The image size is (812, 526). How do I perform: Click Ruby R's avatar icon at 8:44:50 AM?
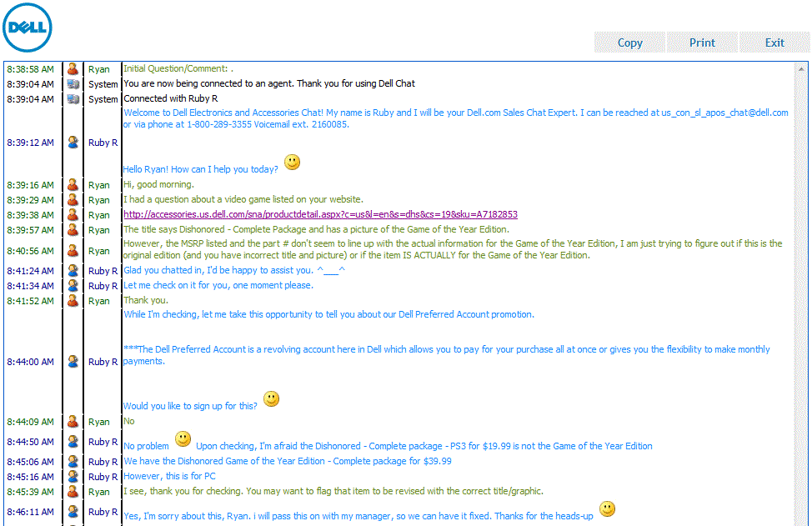coord(73,442)
